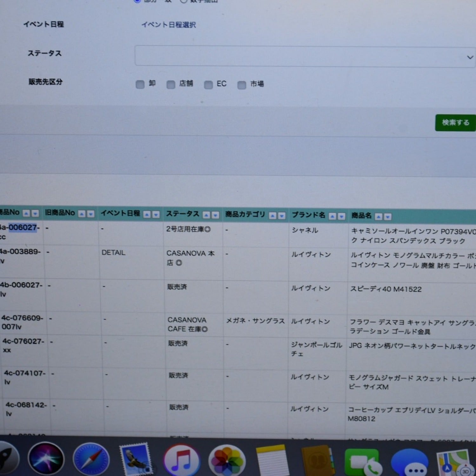Click 販売済 status in the 4c-076027-xx row

[178, 343]
